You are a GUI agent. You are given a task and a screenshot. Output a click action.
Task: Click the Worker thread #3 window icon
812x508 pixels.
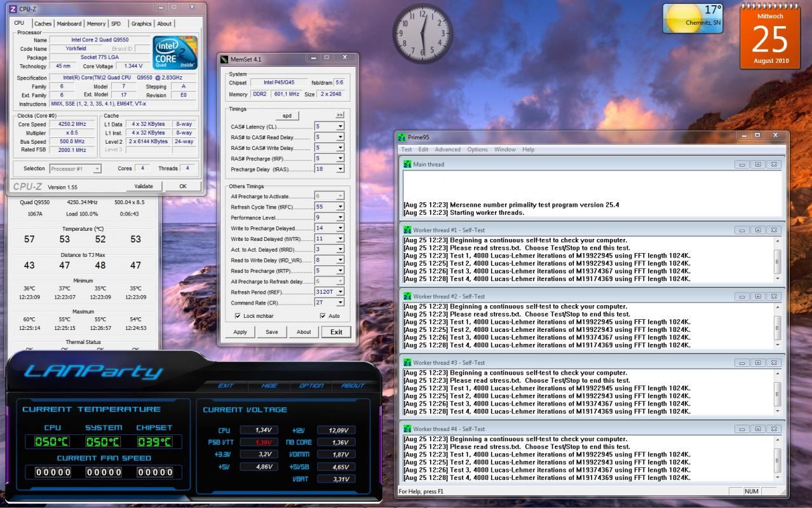point(407,362)
